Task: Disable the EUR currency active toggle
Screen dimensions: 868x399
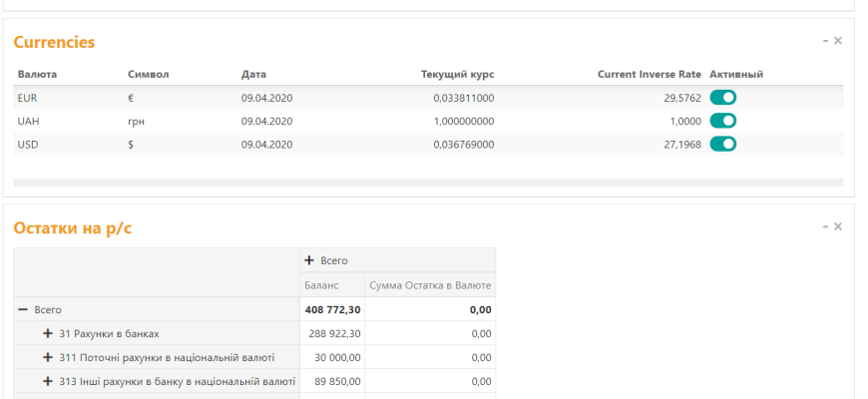Action: click(723, 98)
